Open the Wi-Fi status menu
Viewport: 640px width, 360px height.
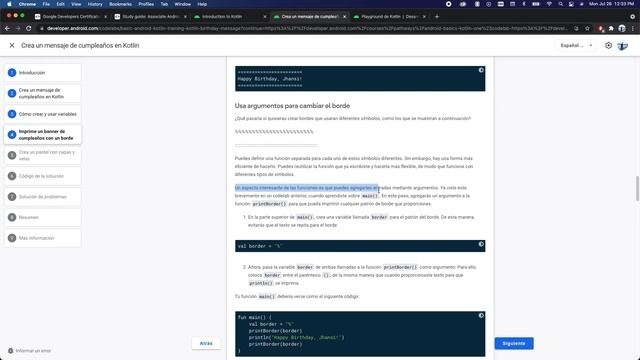[x=549, y=4]
